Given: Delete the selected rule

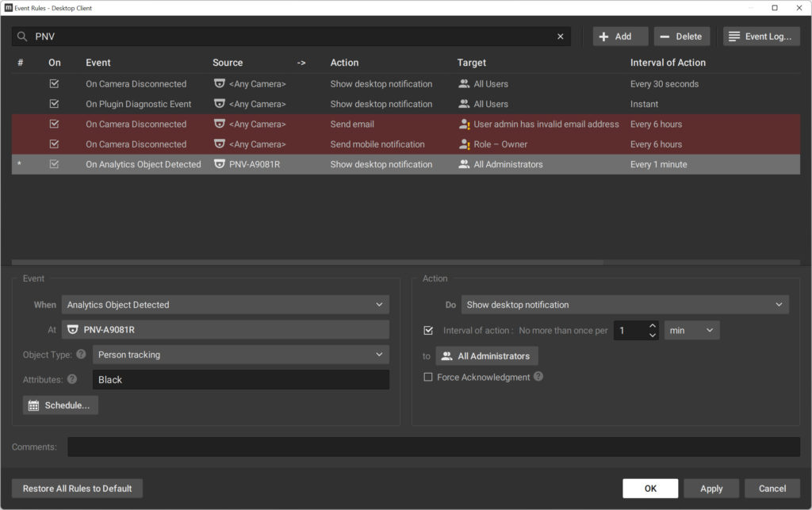Looking at the screenshot, I should pos(681,36).
